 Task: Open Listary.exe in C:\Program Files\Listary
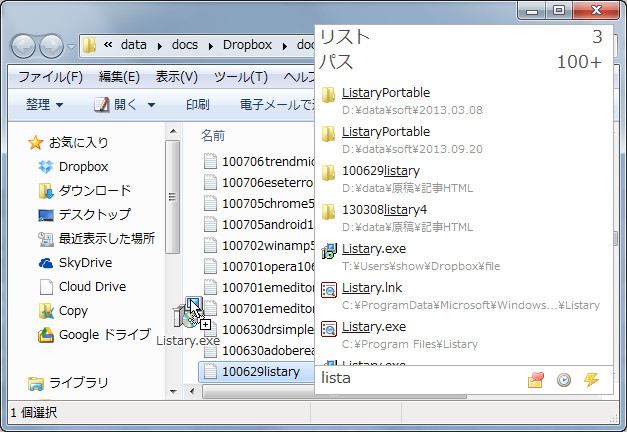pos(464,335)
